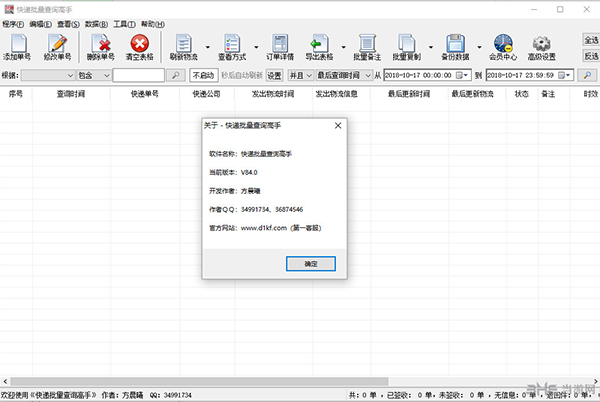Image resolution: width=600 pixels, height=402 pixels.
Task: Open the 帮助(H) menu
Action: 153,24
